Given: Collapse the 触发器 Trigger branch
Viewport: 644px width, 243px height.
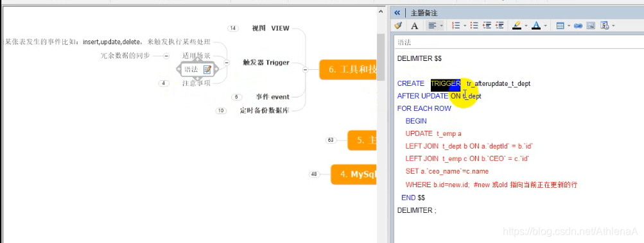Looking at the screenshot, I should 226,62.
